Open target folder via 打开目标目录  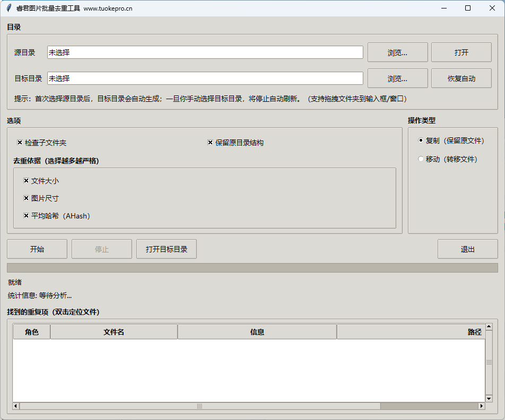pos(167,249)
